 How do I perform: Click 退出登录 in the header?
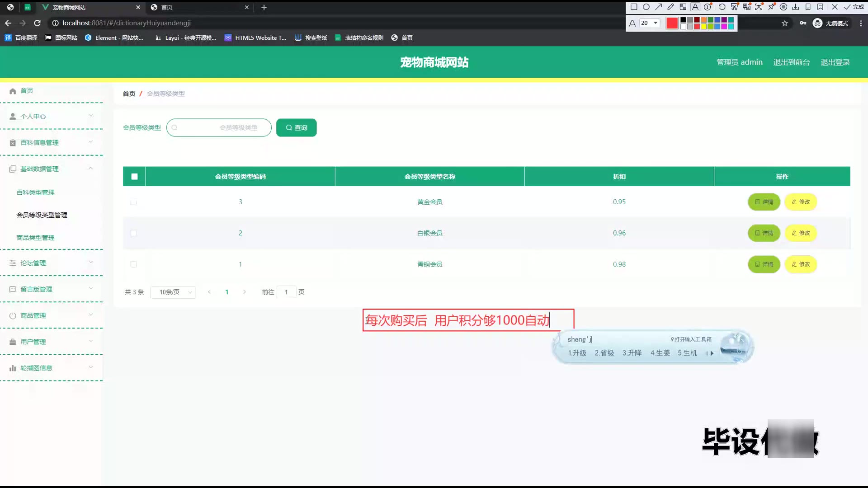tap(835, 62)
